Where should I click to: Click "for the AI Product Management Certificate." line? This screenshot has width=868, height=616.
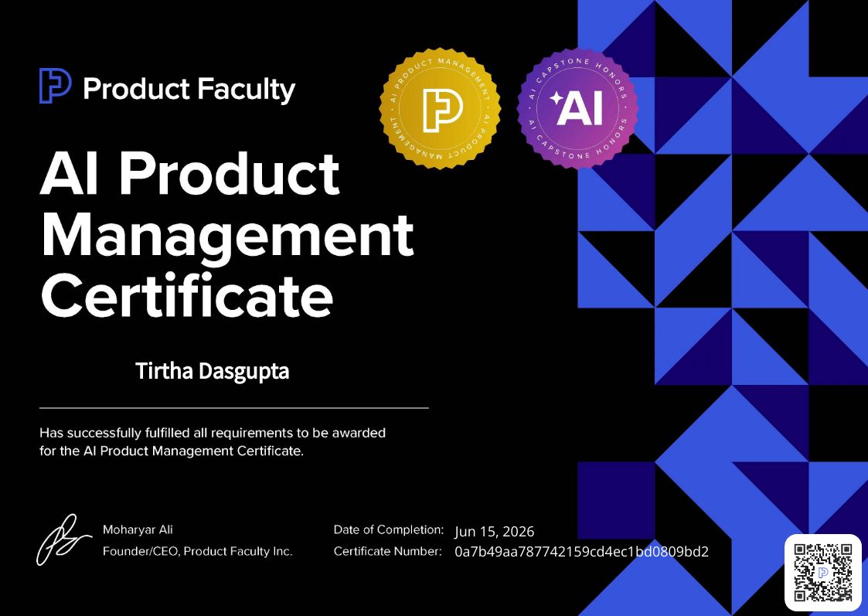click(172, 451)
